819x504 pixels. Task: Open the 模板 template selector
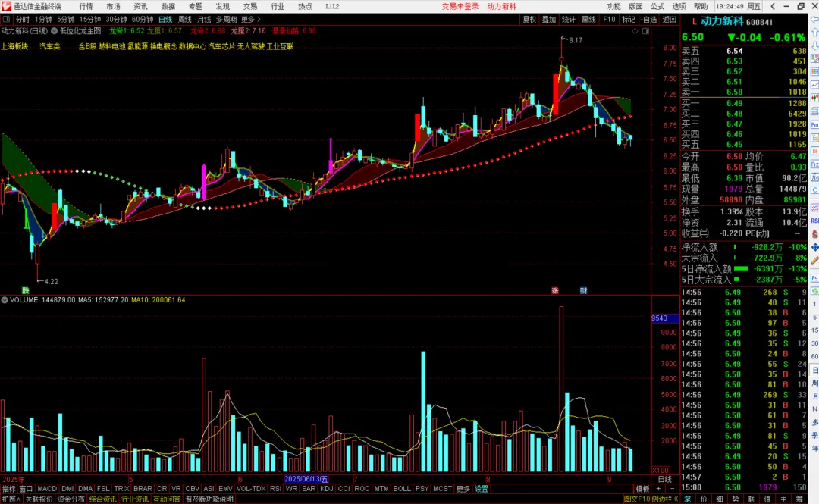(642, 489)
